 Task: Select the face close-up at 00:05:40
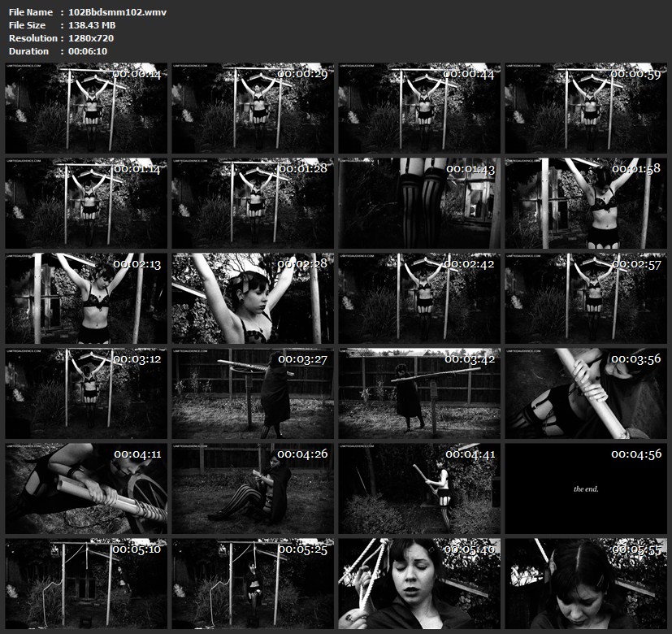[419, 584]
